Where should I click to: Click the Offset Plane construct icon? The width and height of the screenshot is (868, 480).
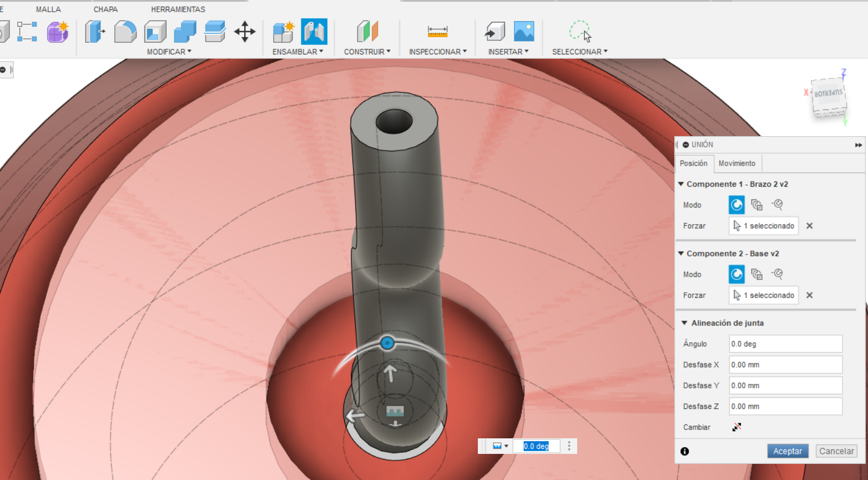367,32
